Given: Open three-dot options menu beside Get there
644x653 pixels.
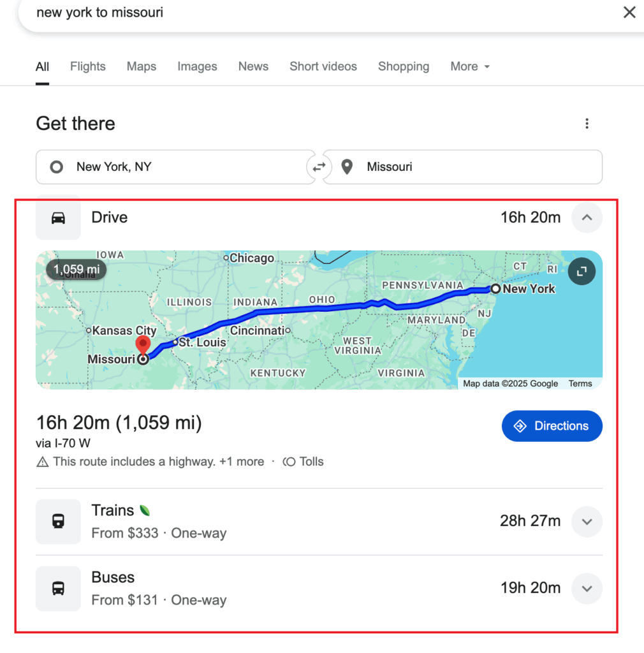Looking at the screenshot, I should pos(587,124).
